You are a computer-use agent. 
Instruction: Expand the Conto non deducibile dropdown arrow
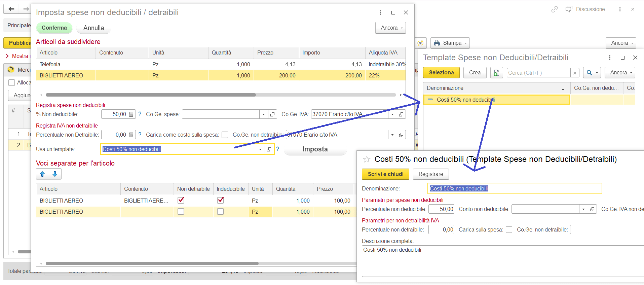(583, 209)
